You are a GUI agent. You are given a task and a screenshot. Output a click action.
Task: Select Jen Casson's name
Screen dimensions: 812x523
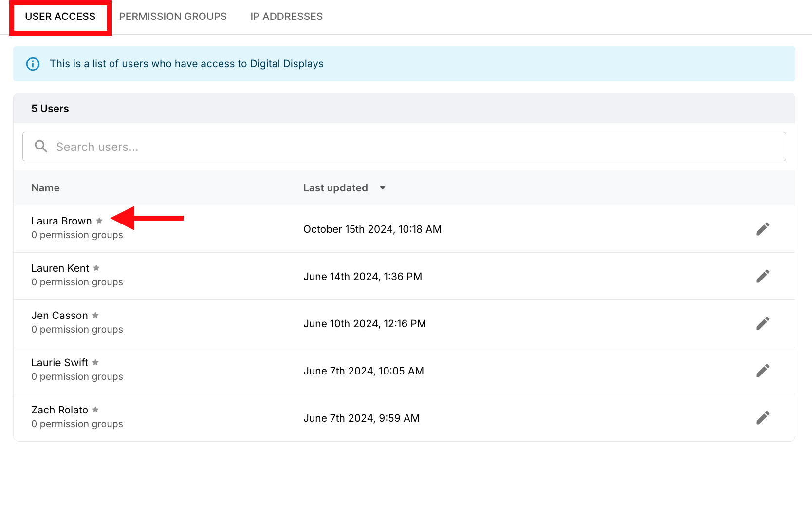pos(59,316)
